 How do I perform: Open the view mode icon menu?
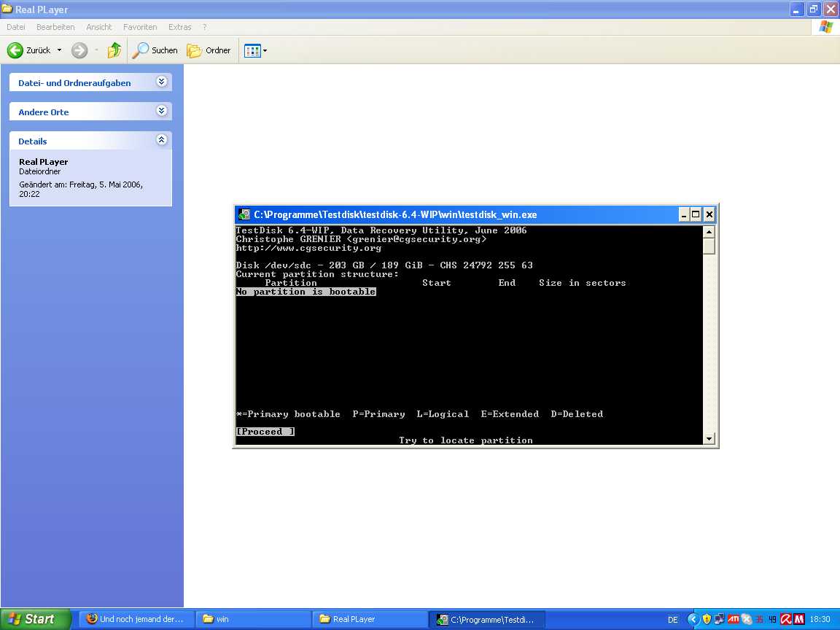[255, 50]
